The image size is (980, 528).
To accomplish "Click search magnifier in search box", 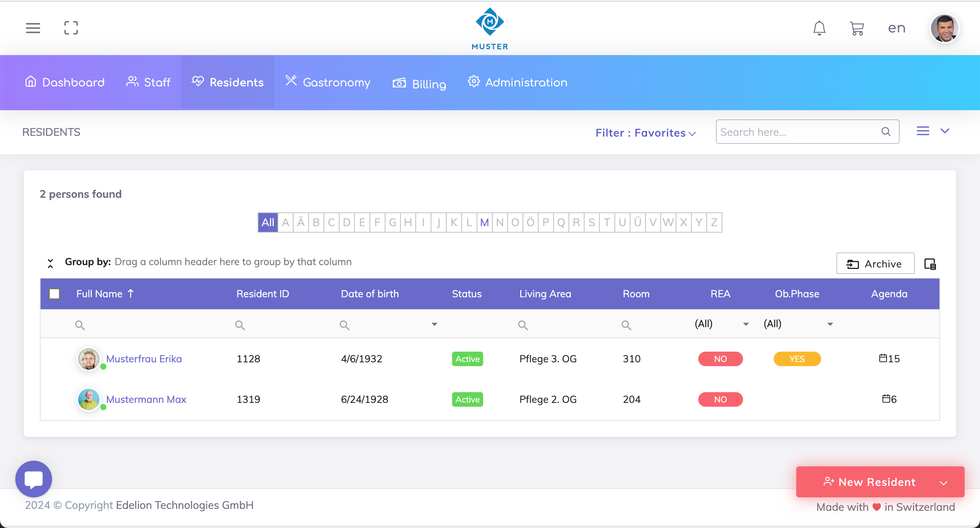I will (886, 132).
